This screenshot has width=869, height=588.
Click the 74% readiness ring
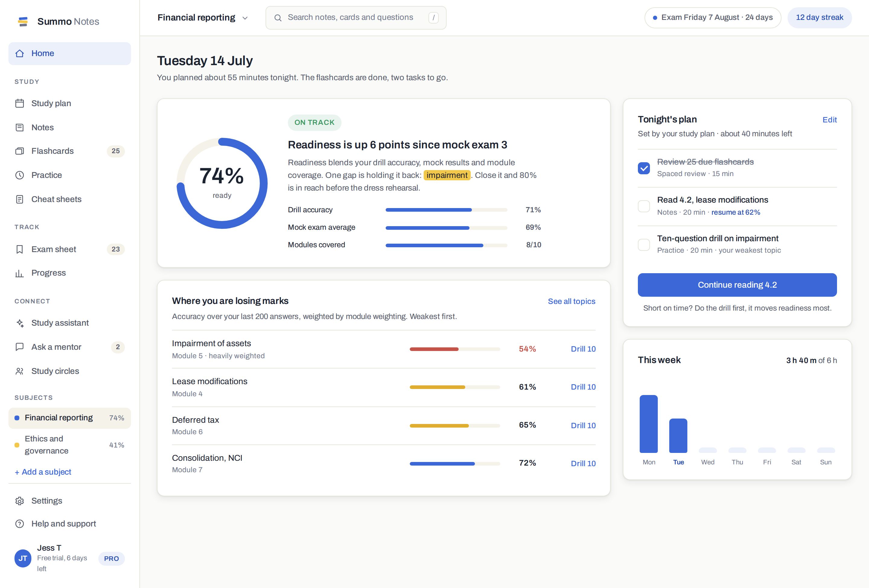click(x=222, y=183)
